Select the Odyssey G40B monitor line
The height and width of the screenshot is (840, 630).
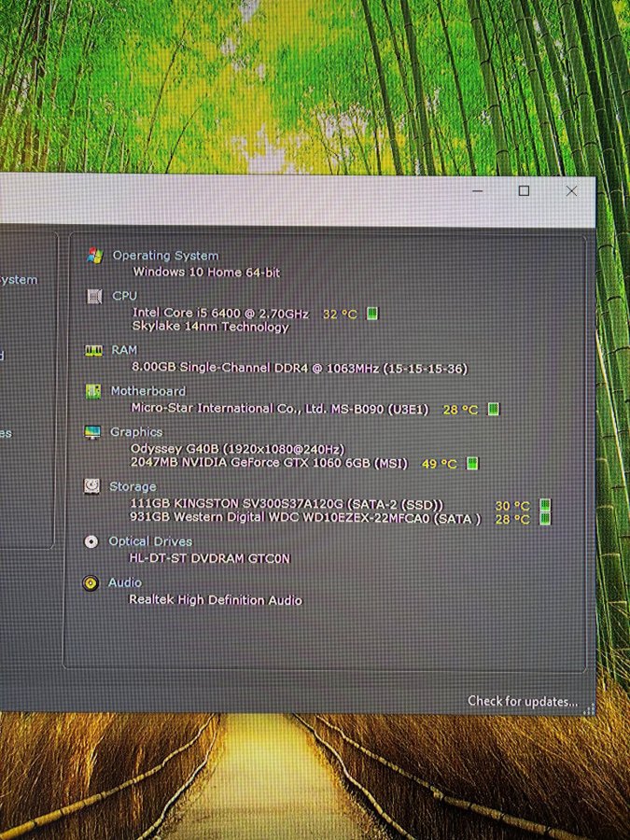click(238, 449)
